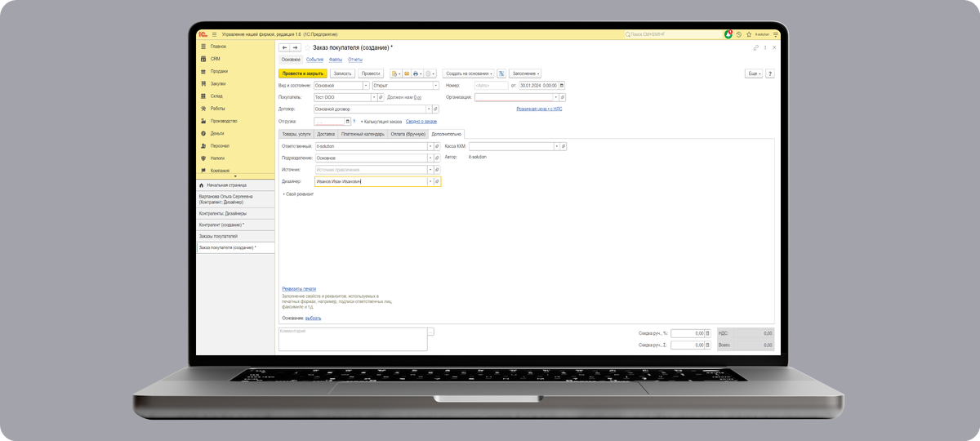This screenshot has height=441, width=980.
Task: Copy link to this order icon
Action: pyautogui.click(x=756, y=48)
